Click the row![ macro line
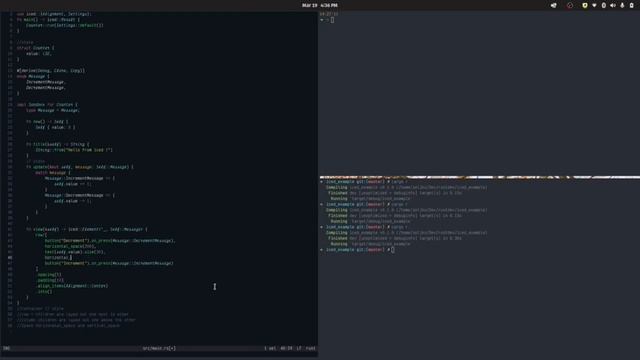The image size is (640, 360). coord(41,235)
